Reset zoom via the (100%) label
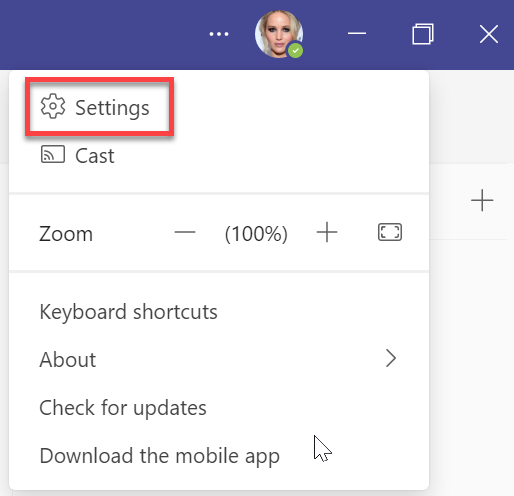 [256, 234]
